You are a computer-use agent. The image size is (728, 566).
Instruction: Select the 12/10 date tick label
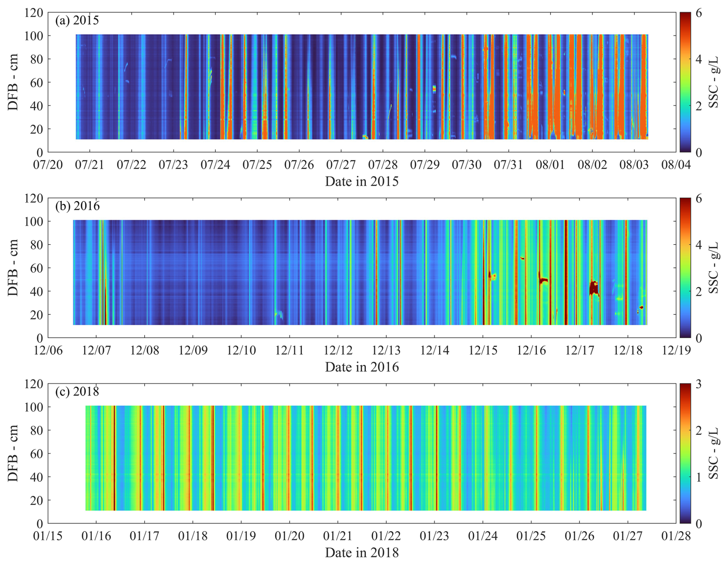(x=241, y=350)
